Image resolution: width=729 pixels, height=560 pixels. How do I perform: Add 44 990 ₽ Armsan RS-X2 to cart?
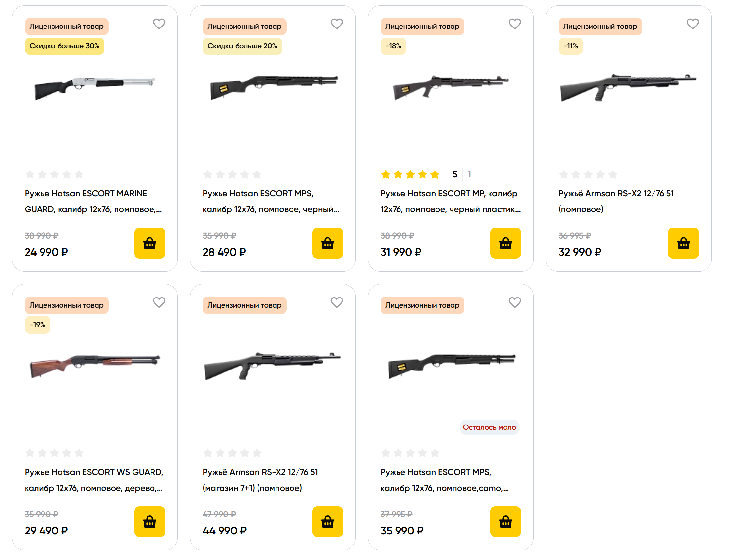(327, 521)
